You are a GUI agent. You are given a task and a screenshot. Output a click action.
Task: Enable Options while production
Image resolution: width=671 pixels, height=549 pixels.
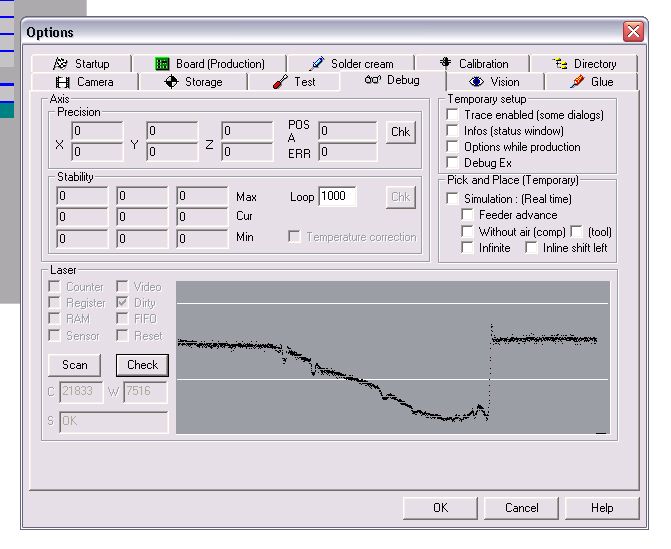click(x=452, y=147)
